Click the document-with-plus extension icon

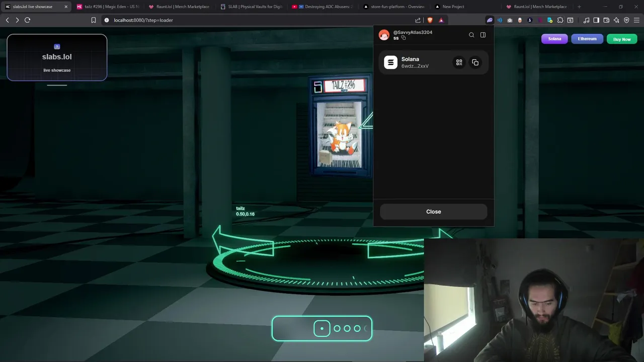pos(550,20)
